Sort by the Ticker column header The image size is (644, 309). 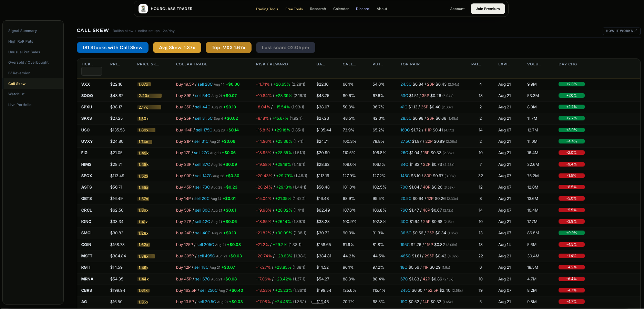(87, 64)
